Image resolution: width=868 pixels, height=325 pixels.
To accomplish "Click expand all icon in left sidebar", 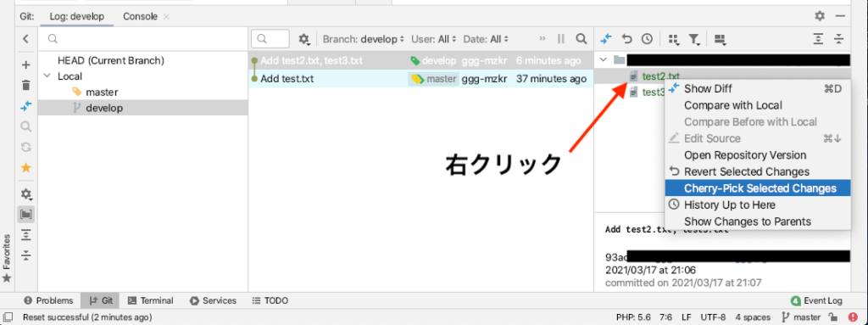I will point(25,234).
